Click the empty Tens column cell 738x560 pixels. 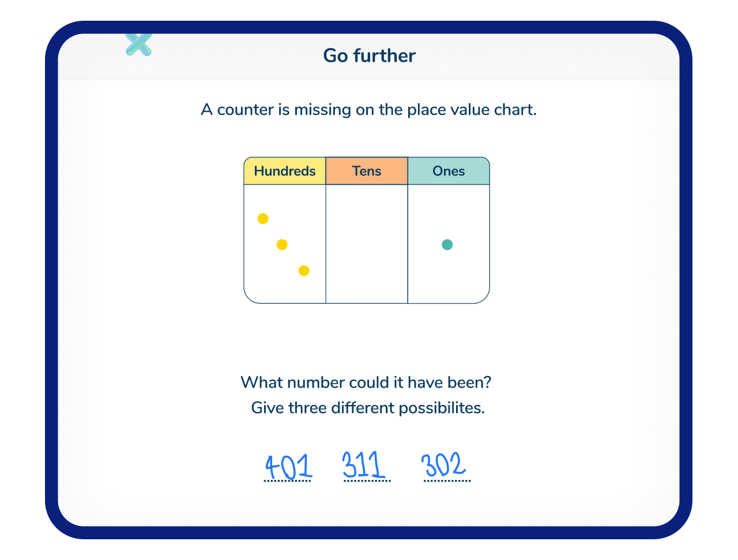tap(367, 244)
